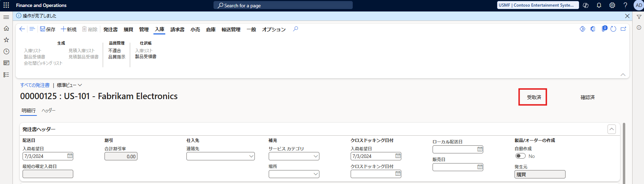
Task: Open the 小売 ribbon tab
Action: coord(195,30)
